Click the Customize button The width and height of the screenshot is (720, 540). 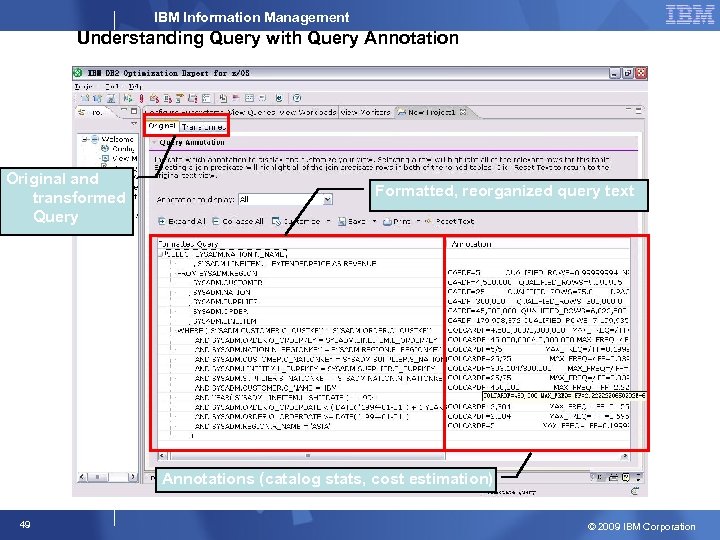click(296, 221)
